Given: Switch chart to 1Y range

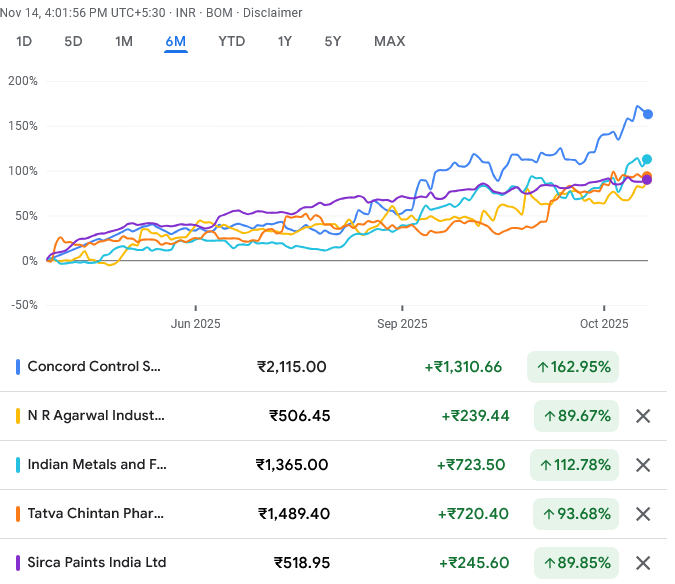Looking at the screenshot, I should (285, 41).
